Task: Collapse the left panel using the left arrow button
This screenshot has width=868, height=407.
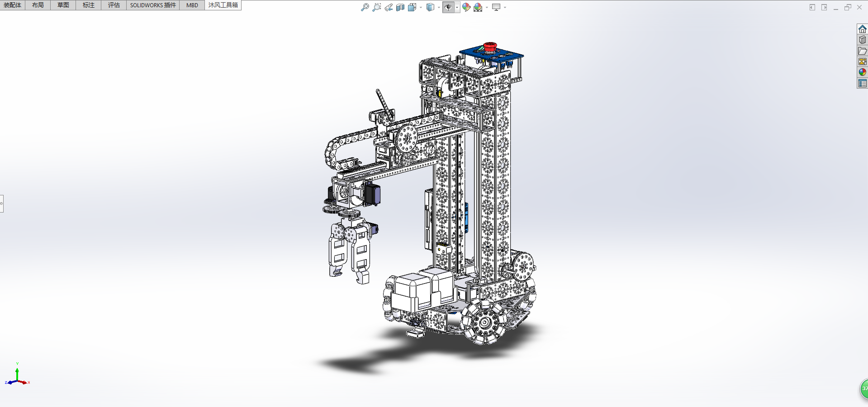Action: pos(812,7)
